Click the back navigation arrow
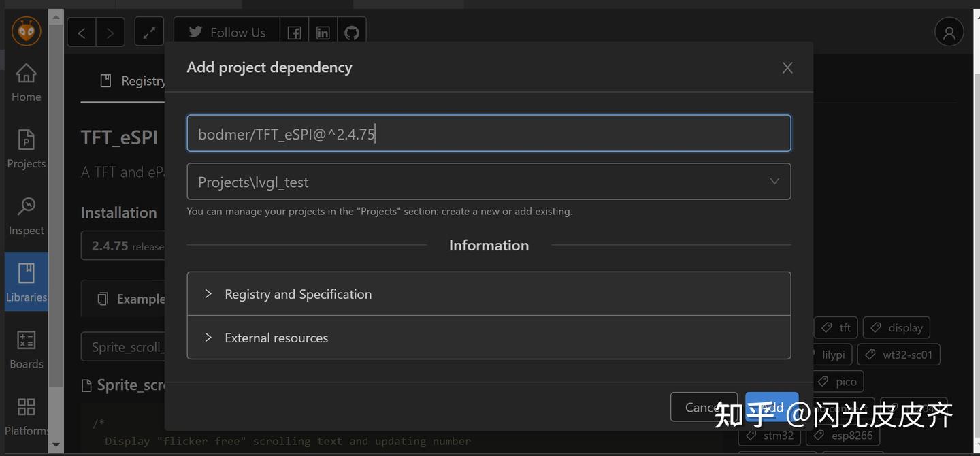 (81, 31)
